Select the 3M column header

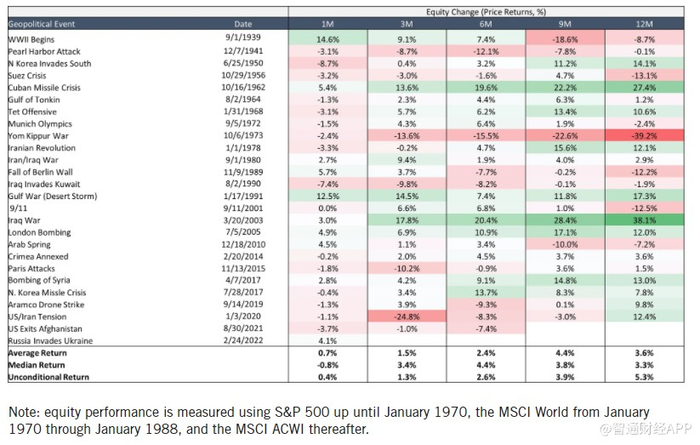pyautogui.click(x=406, y=23)
